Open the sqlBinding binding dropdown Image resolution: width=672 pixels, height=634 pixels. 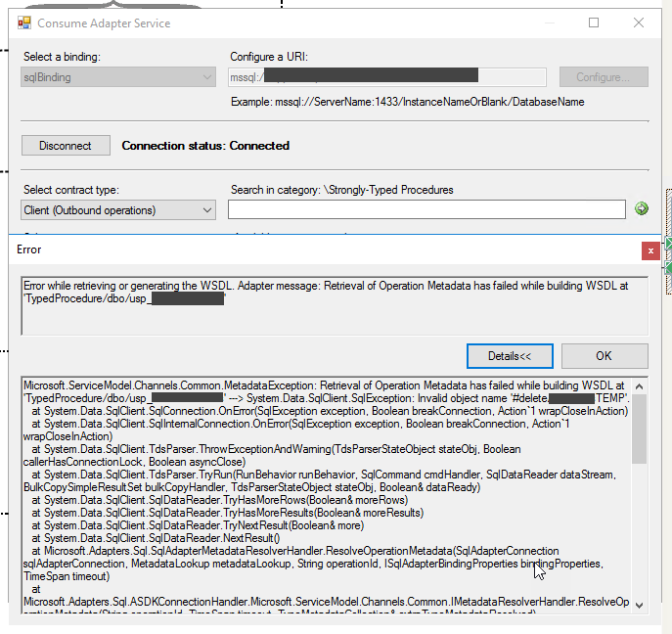coord(118,77)
